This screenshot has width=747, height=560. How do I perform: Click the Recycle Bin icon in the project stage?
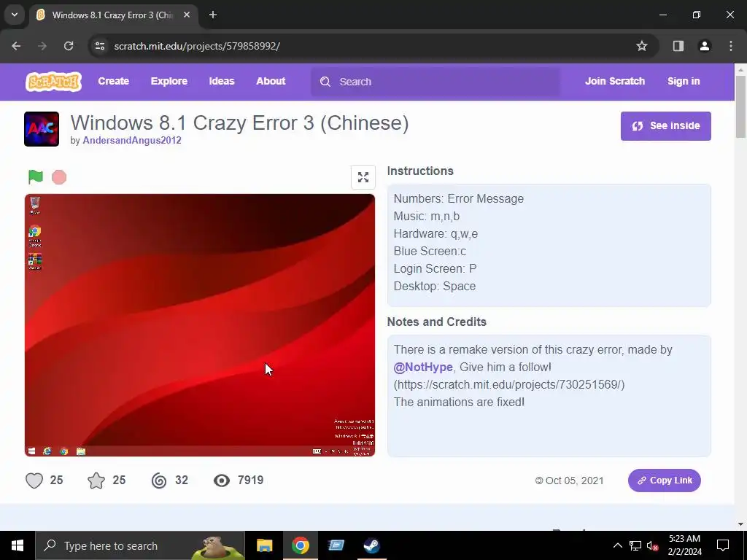pos(35,205)
